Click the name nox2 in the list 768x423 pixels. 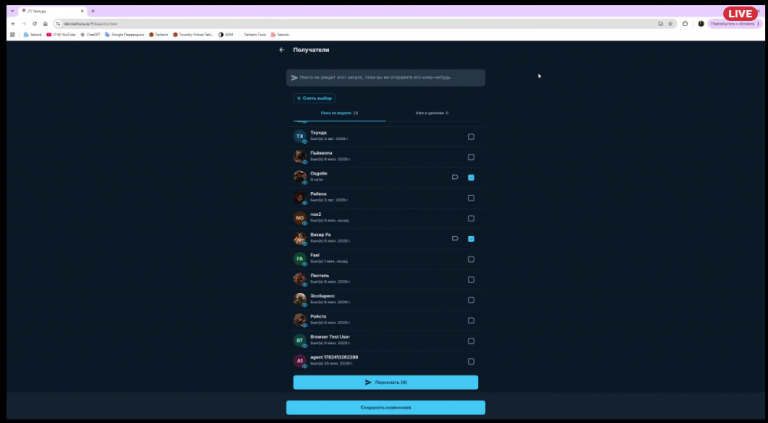316,214
